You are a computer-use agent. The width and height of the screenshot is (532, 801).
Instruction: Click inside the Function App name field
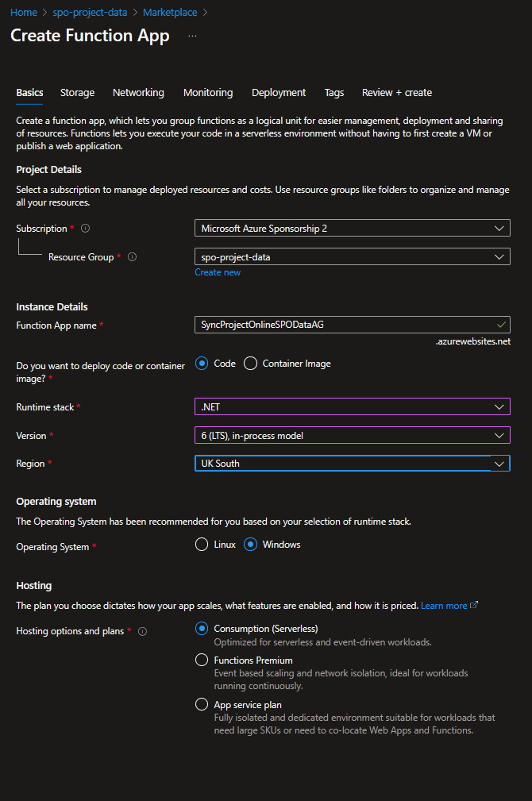click(x=333, y=325)
